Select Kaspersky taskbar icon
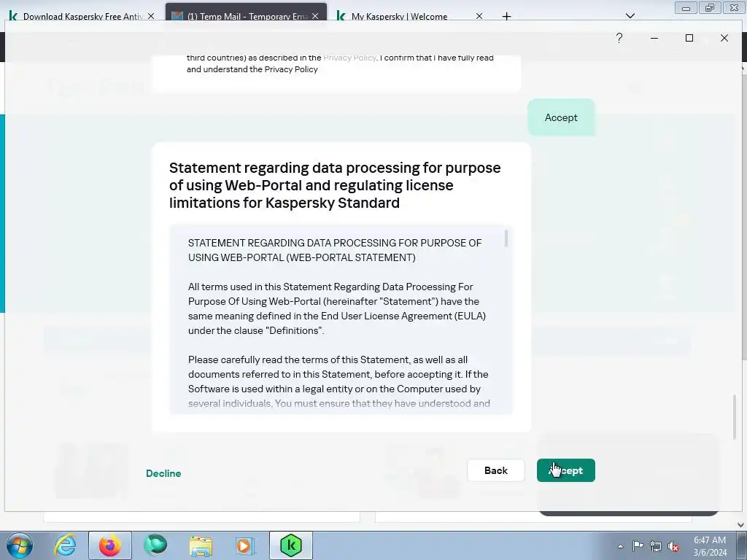 coord(291,545)
